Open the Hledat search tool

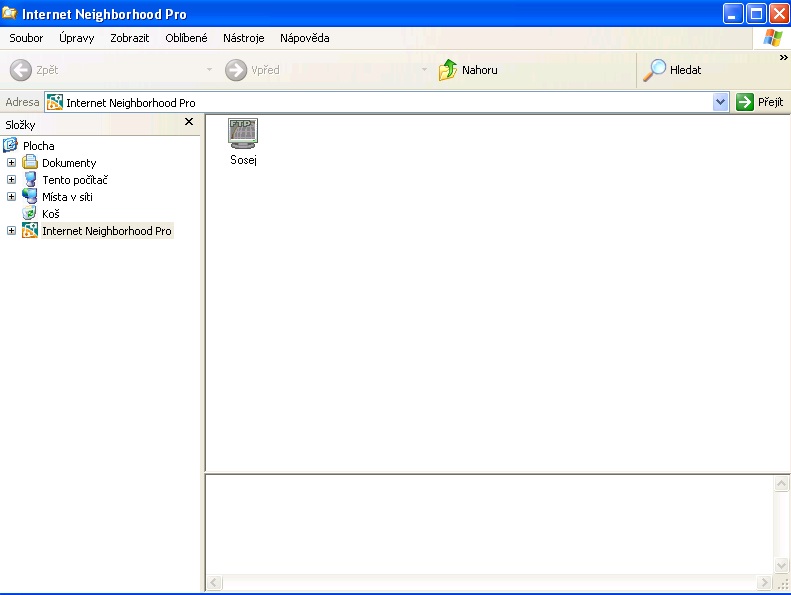pos(672,70)
